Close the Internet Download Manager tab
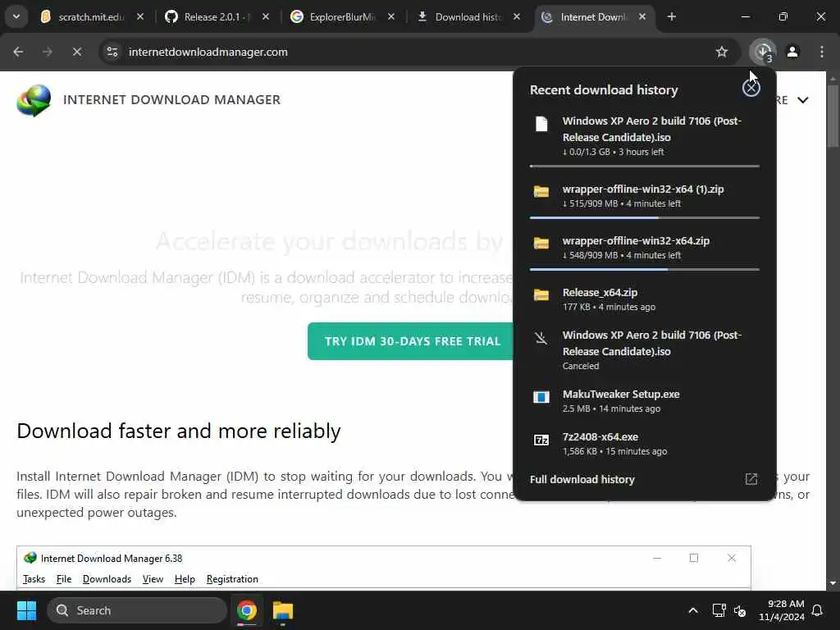 (x=641, y=17)
